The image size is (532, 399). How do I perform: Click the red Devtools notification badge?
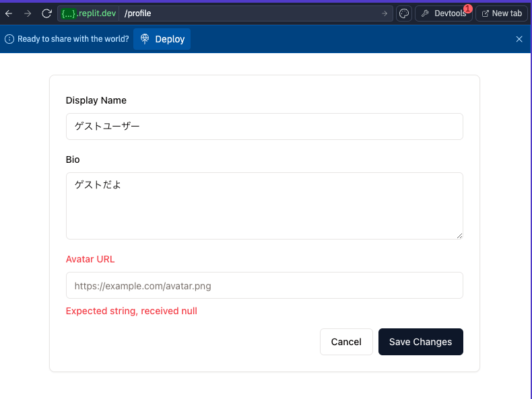pyautogui.click(x=468, y=9)
